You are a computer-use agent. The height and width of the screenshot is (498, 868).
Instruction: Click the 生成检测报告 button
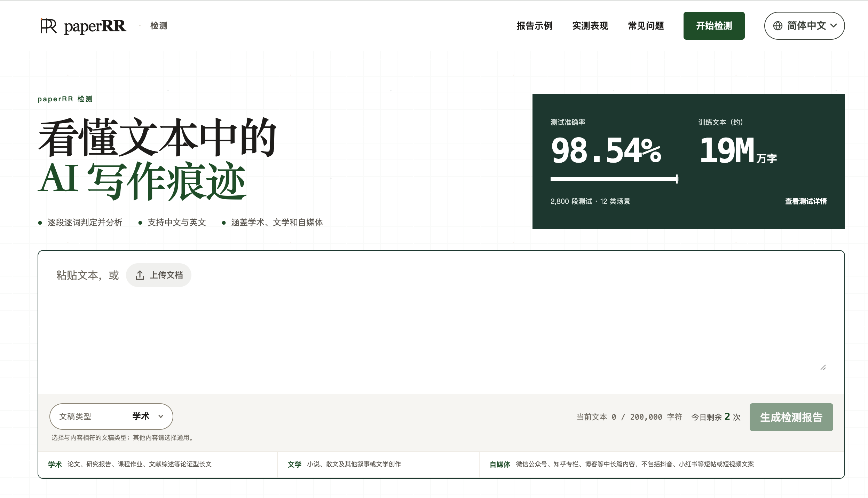point(791,417)
